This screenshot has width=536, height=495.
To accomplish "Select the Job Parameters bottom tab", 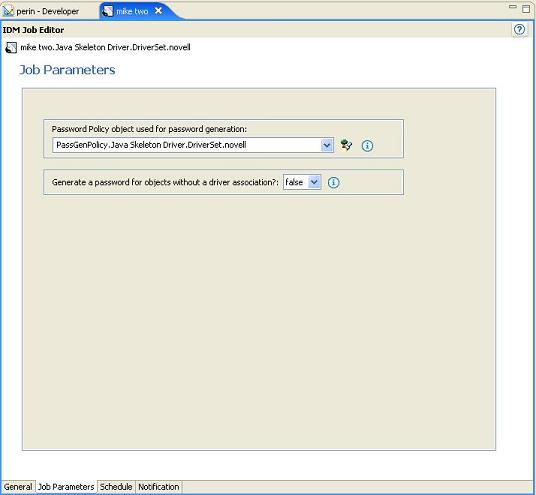I will pos(66,487).
